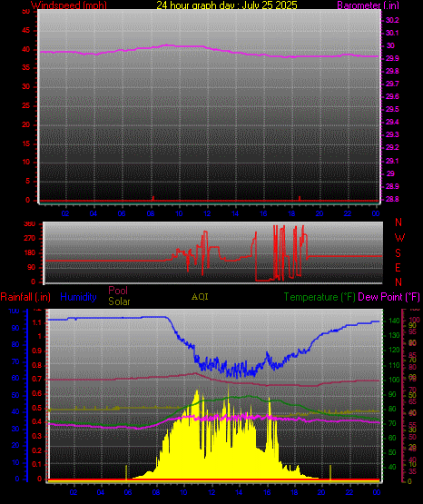Click the 270 wind direction axis value

point(30,239)
